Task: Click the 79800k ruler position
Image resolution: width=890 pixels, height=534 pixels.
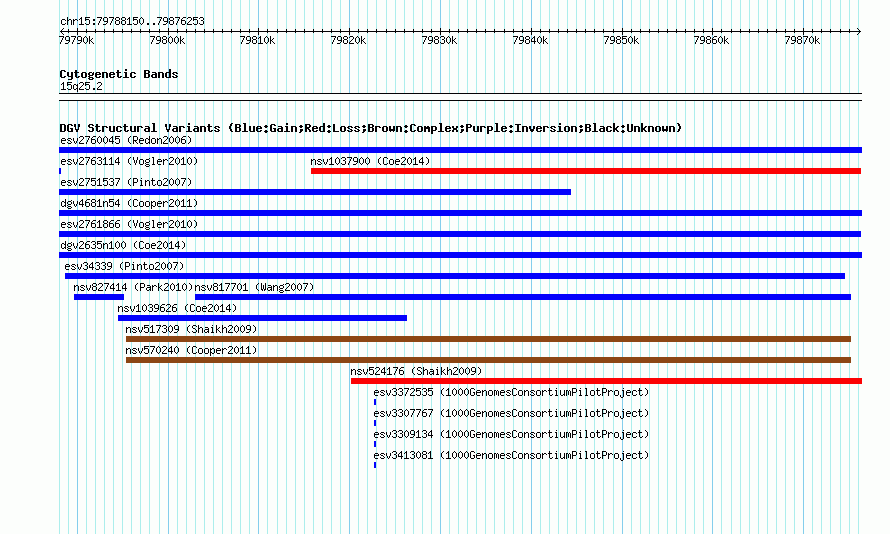Action: pos(167,40)
